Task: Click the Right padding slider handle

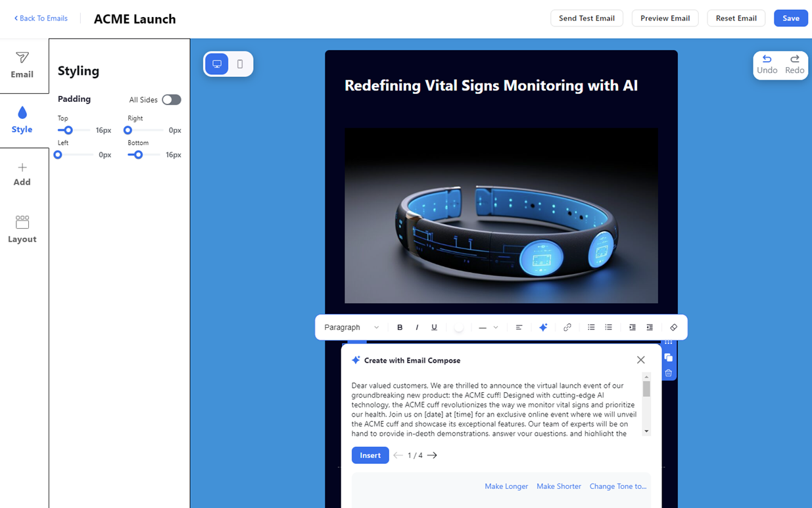Action: click(128, 130)
